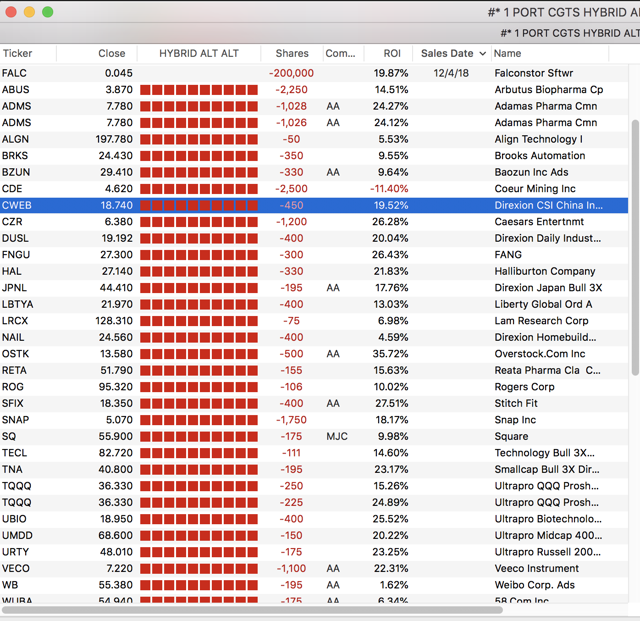
Task: Select the LBTYA ticker cell
Action: point(18,305)
